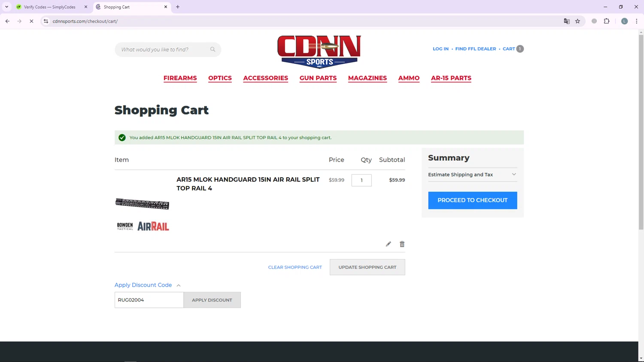Click PROCEED TO CHECKOUT button
Viewport: 644px width, 362px height.
[472, 200]
